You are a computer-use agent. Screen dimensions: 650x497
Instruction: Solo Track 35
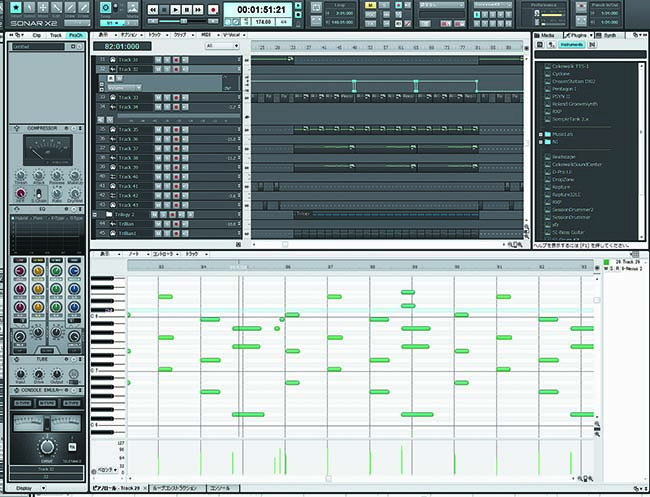[x=167, y=130]
